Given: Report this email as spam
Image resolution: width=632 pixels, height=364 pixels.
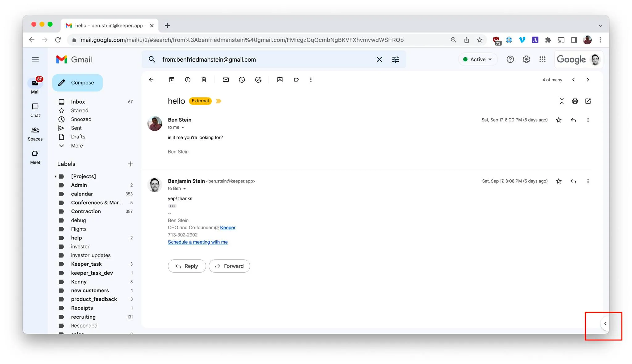Looking at the screenshot, I should click(x=188, y=80).
